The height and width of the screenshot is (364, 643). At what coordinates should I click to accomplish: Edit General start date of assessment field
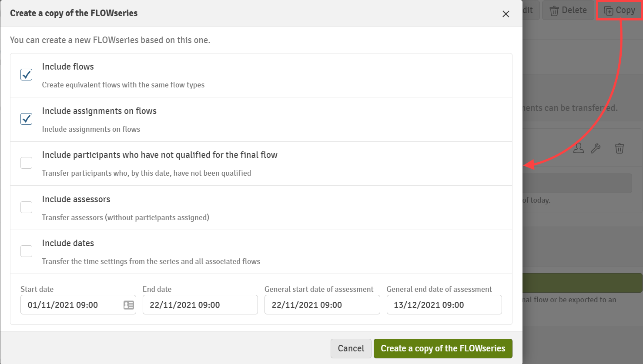pyautogui.click(x=322, y=304)
